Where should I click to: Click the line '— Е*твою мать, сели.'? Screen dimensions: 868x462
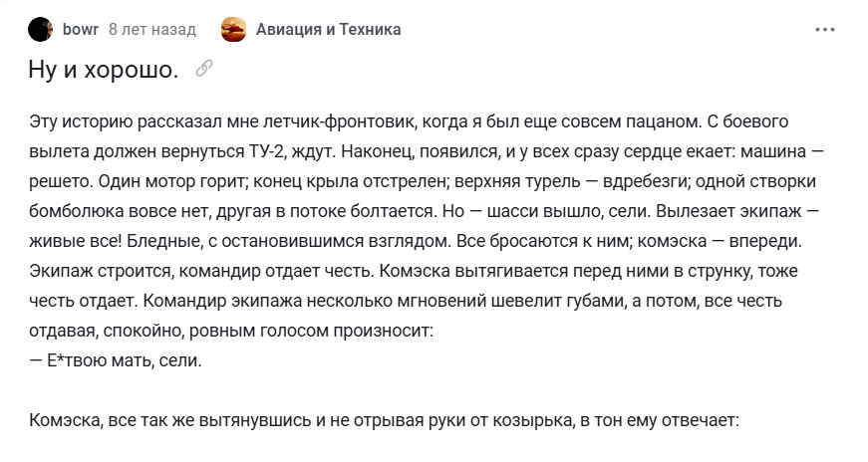pos(116,360)
